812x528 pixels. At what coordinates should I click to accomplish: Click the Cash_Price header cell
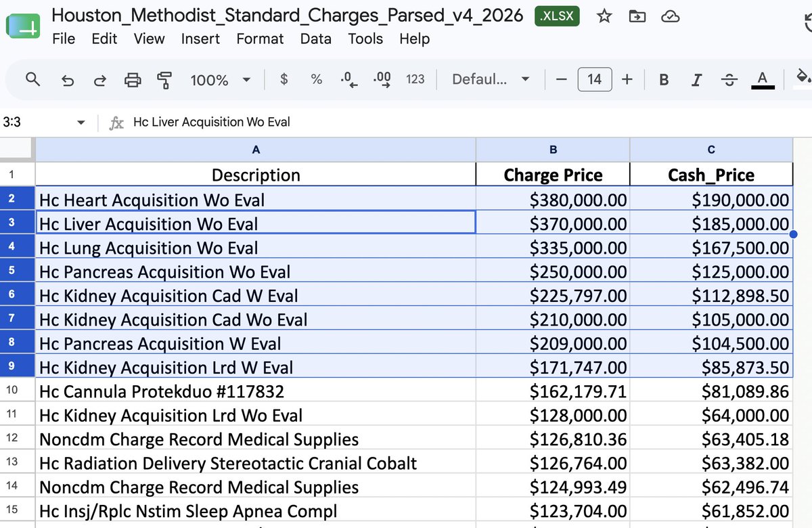tap(711, 175)
